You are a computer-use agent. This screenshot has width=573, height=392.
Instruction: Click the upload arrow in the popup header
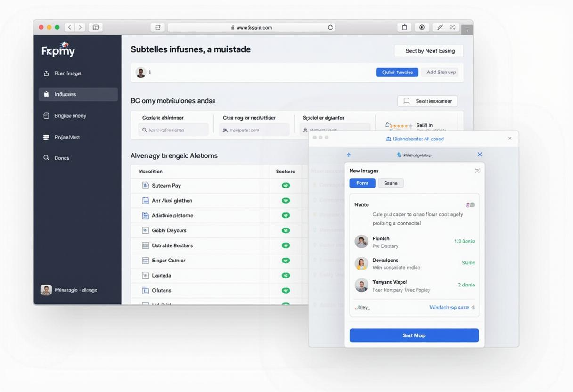[x=349, y=154]
